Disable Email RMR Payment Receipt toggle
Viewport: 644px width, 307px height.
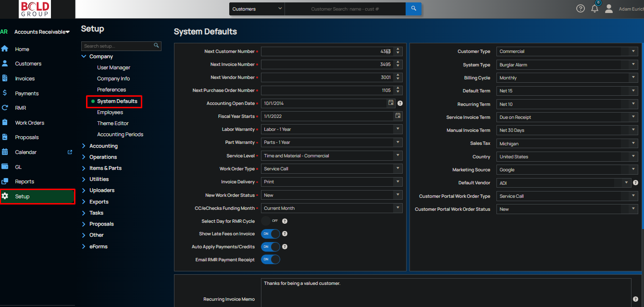270,259
